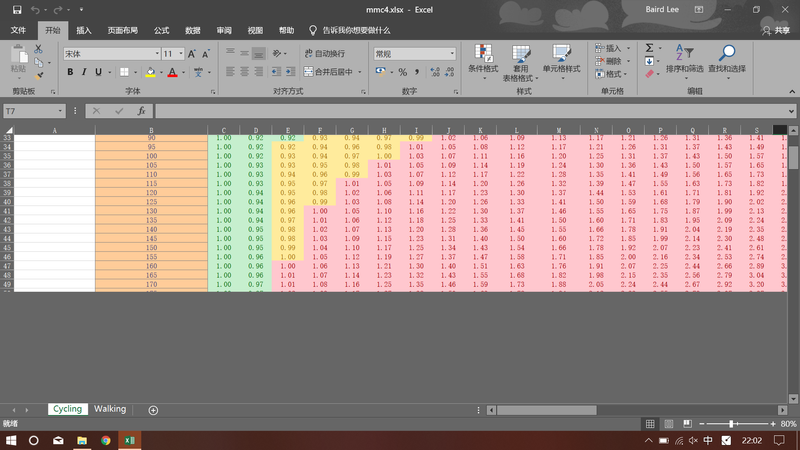
Task: Click the AutoSum sigma icon
Action: [649, 47]
